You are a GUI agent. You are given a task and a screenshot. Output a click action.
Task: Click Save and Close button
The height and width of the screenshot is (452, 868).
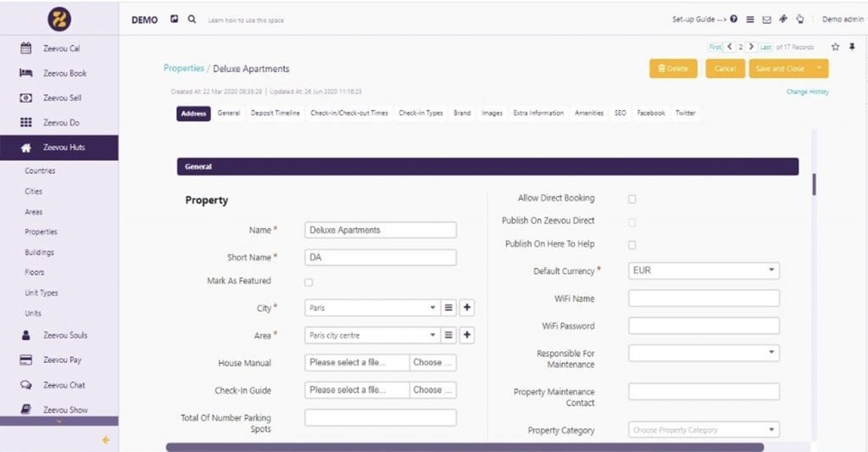coord(780,69)
